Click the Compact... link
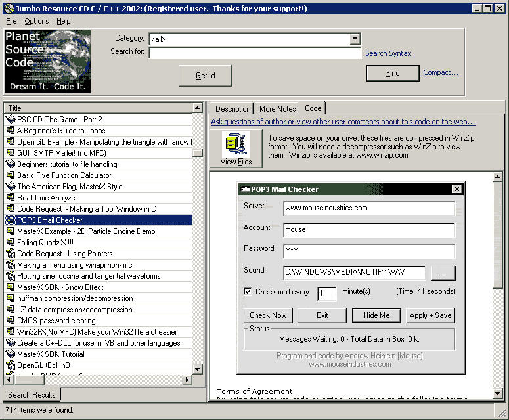Screen dimensions: 509x420 (x=441, y=72)
